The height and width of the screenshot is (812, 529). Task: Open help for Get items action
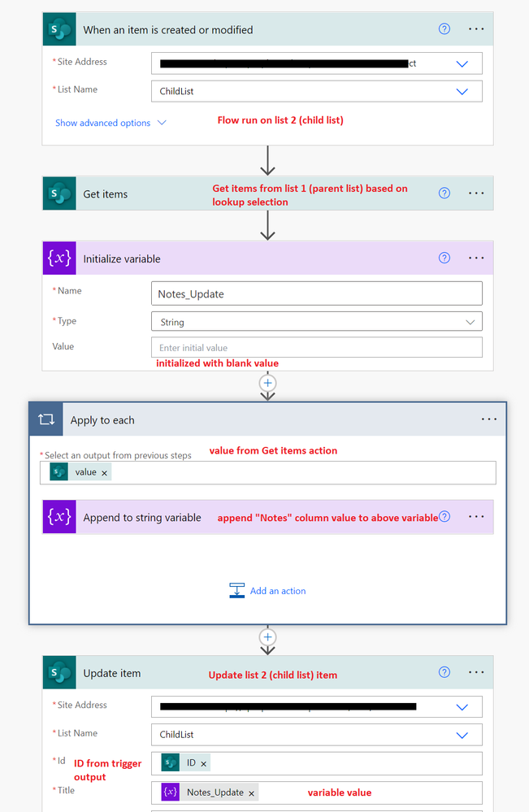(444, 193)
